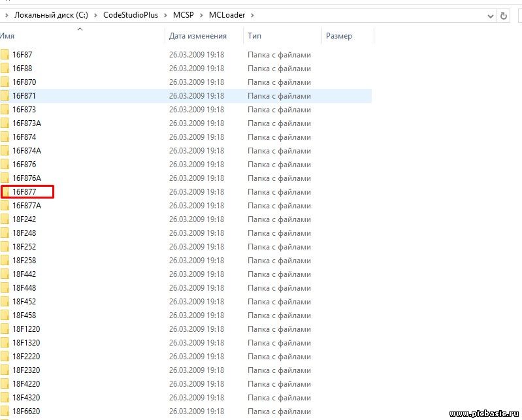This screenshot has width=522, height=420.
Task: Expand chevron after MCSP breadcrumb
Action: [201, 15]
